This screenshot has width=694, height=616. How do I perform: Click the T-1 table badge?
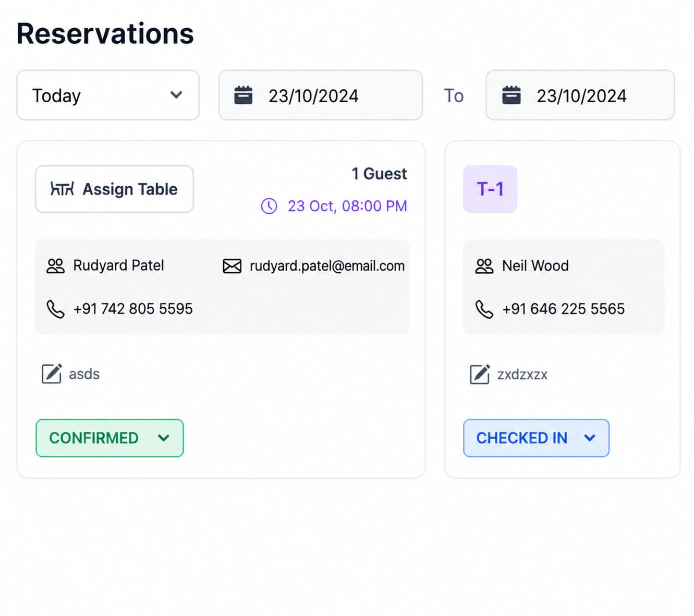490,189
